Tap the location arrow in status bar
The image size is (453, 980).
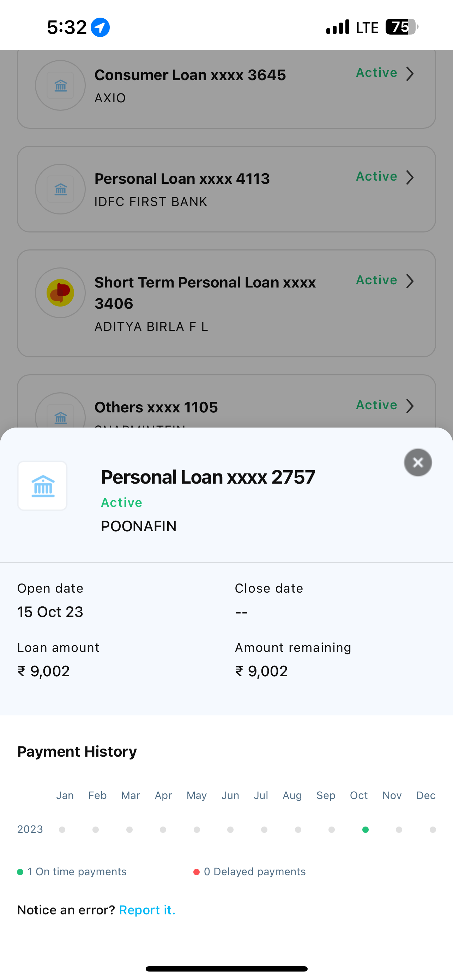[x=100, y=28]
